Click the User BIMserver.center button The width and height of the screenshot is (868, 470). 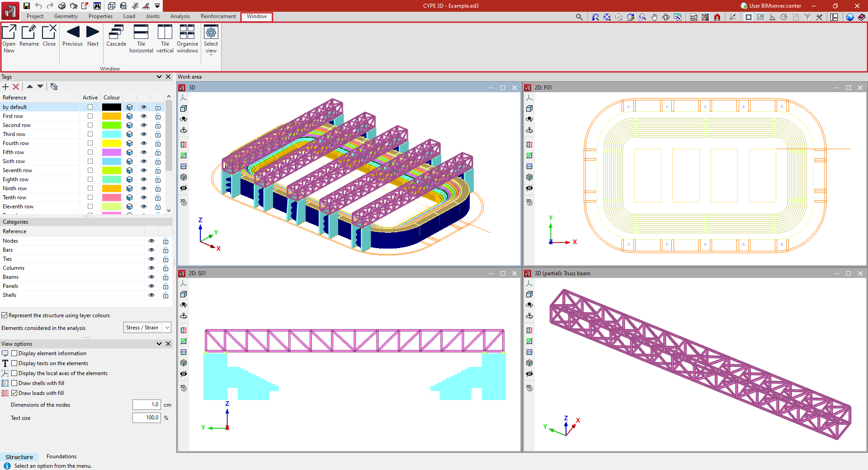tap(771, 6)
